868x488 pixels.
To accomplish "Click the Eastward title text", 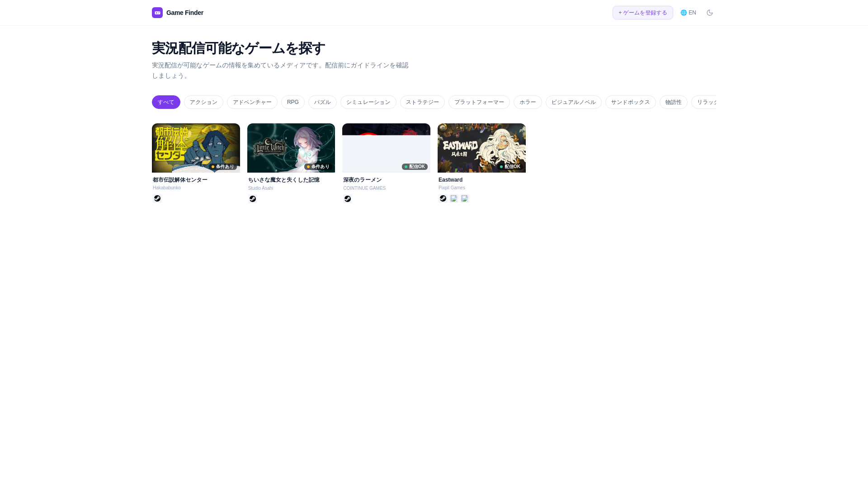I will (x=450, y=180).
